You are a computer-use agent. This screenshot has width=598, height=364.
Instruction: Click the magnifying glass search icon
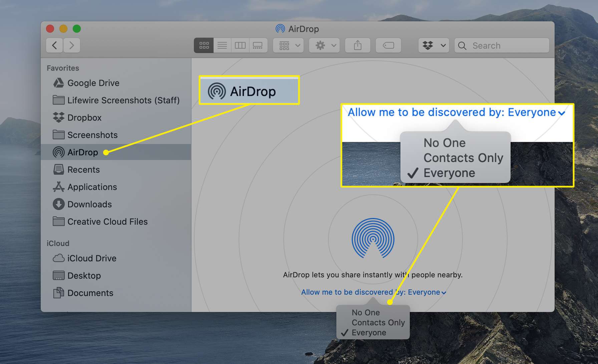click(x=462, y=46)
